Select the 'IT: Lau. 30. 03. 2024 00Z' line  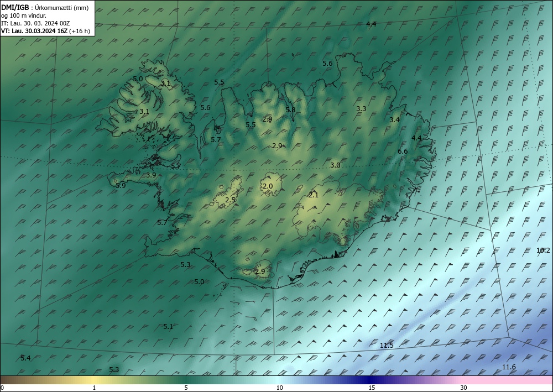click(x=35, y=23)
